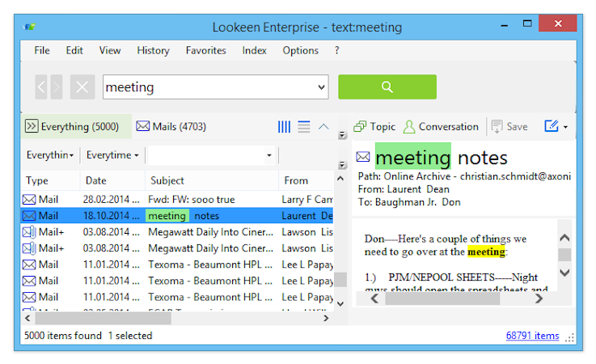The image size is (596, 364).
Task: Select the 'Fwd: FW: sooo true' mail row
Action: click(x=177, y=200)
